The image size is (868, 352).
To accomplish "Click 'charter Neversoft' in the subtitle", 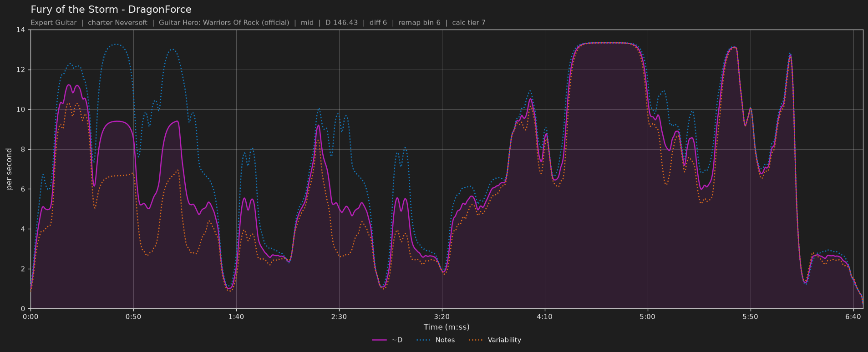I will tap(117, 23).
